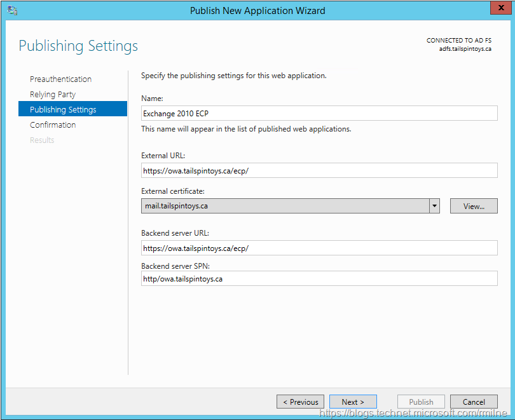Select the Relying Party step

53,94
